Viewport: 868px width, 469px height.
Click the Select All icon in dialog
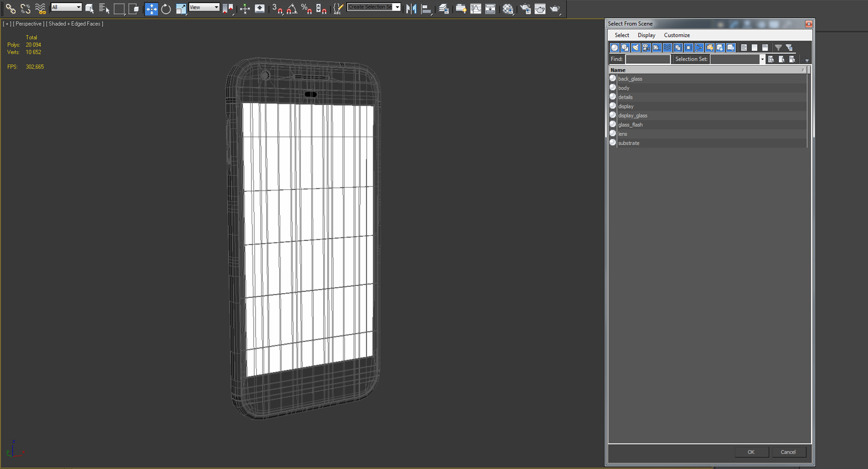(x=744, y=47)
